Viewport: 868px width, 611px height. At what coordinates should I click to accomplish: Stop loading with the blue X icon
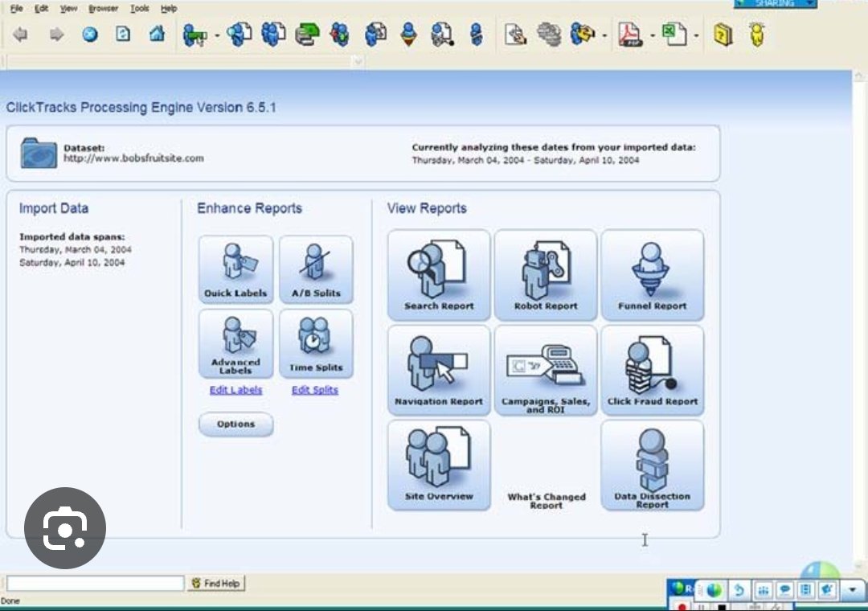click(x=90, y=35)
